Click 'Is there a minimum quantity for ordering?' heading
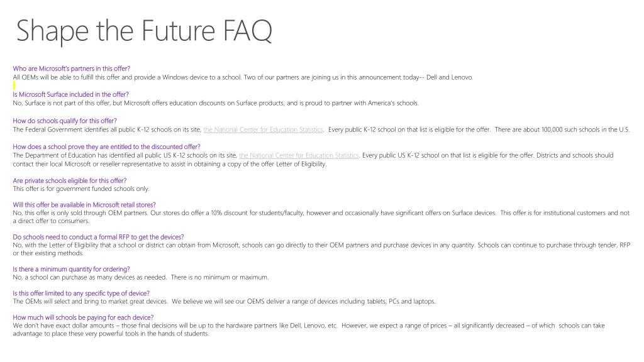644x362 pixels. point(72,269)
